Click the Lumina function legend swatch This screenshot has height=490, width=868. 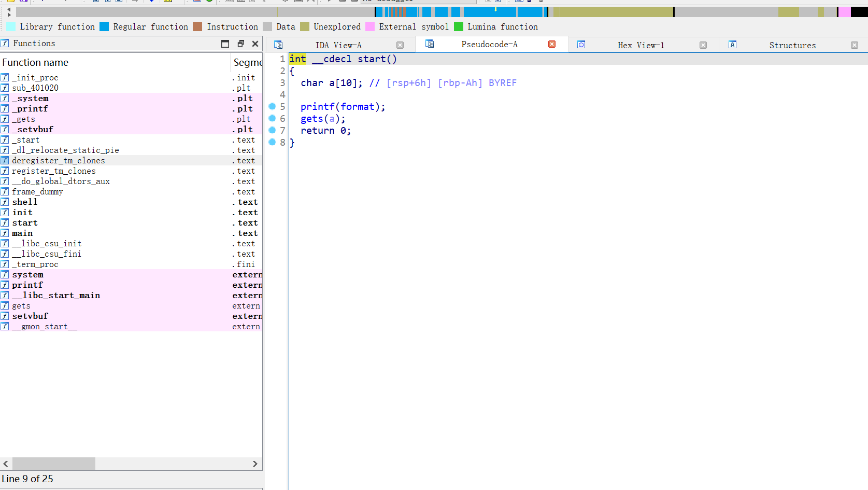point(459,26)
